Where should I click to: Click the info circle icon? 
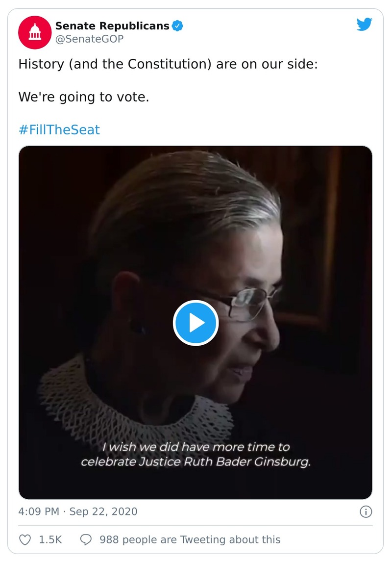click(366, 512)
